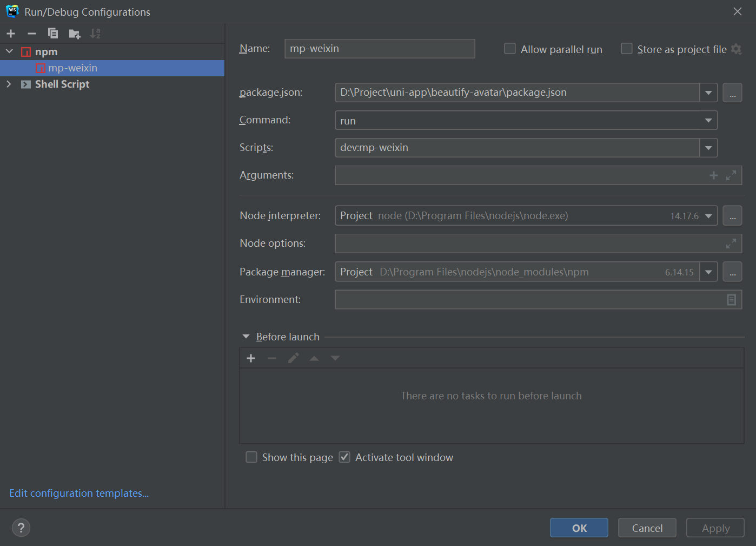Expand the Shell Script node

click(9, 84)
